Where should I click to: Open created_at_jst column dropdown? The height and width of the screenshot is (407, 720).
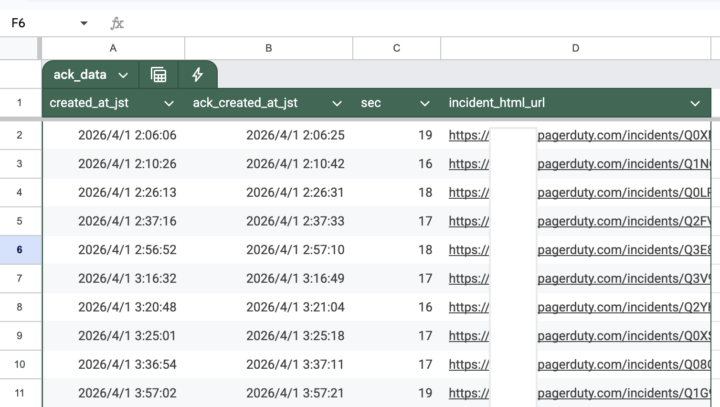pyautogui.click(x=168, y=103)
